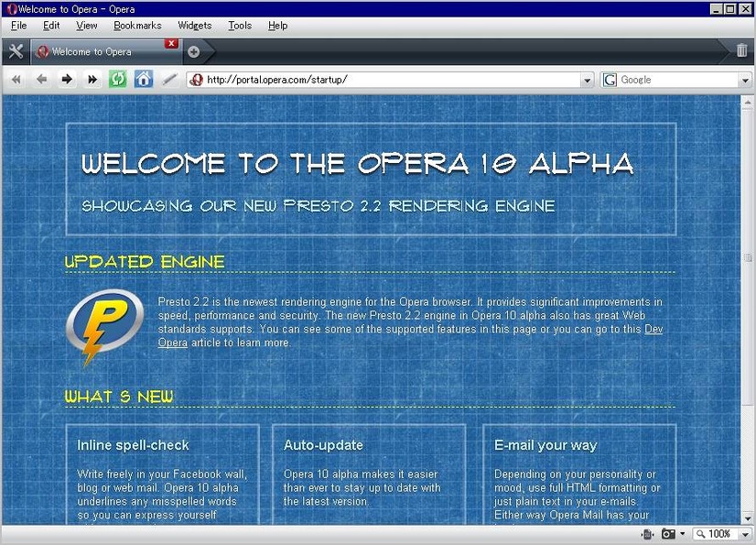Click the E-mail your way heading
Viewport: 756px width, 545px height.
(545, 445)
